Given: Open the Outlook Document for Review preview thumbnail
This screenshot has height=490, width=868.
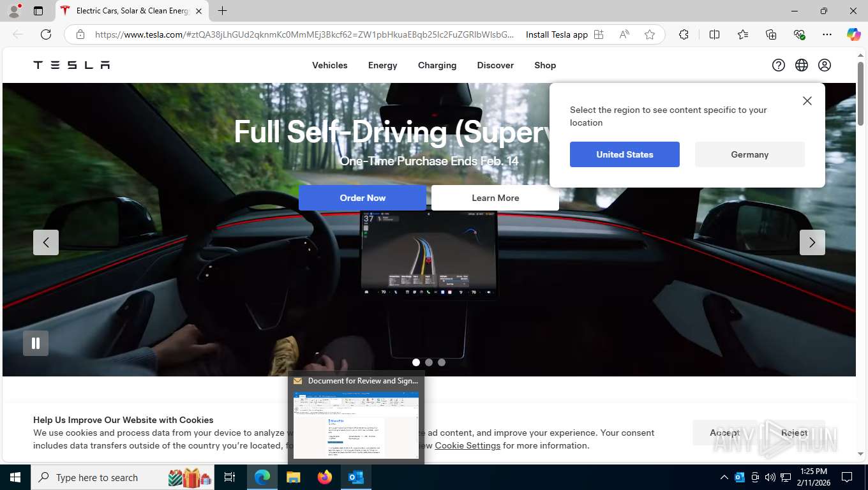Looking at the screenshot, I should pyautogui.click(x=356, y=425).
